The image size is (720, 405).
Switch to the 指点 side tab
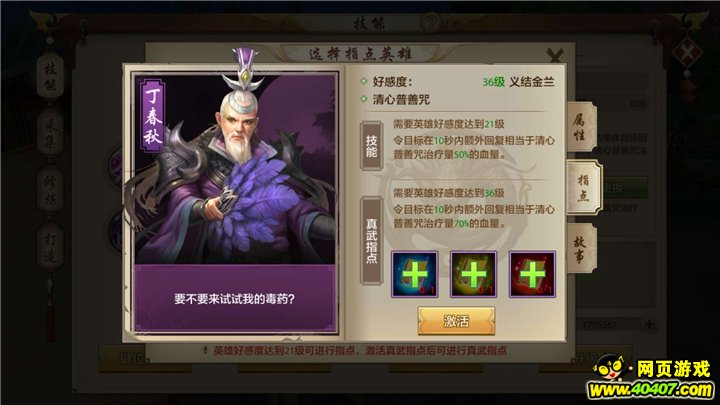[583, 187]
